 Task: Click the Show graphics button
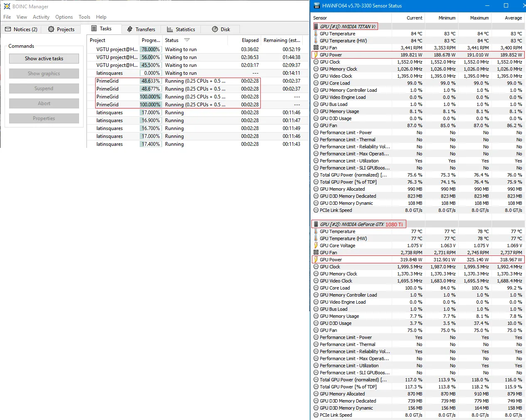(x=44, y=74)
